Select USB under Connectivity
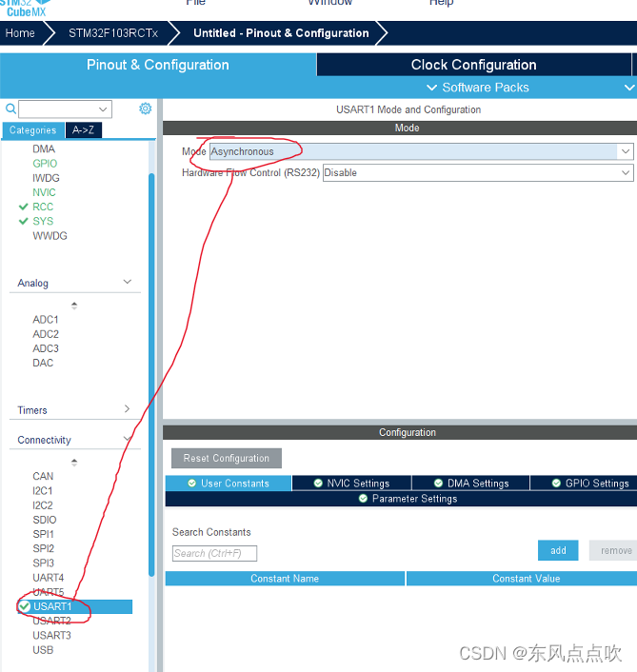637x672 pixels. tap(43, 650)
